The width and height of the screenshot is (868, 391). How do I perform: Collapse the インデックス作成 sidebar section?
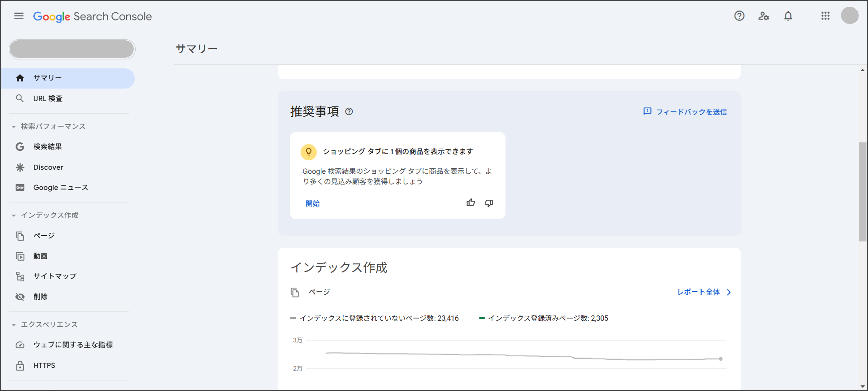[x=45, y=215]
